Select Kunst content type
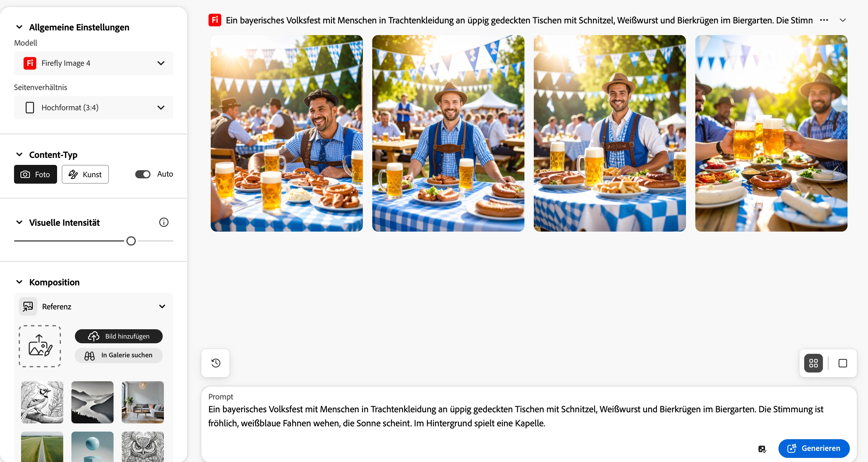The height and width of the screenshot is (462, 868). pyautogui.click(x=85, y=174)
